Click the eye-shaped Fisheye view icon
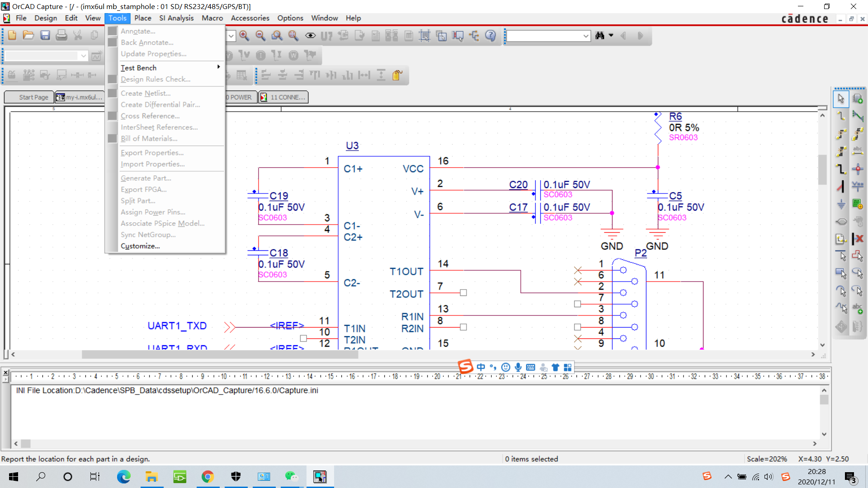 coord(310,36)
